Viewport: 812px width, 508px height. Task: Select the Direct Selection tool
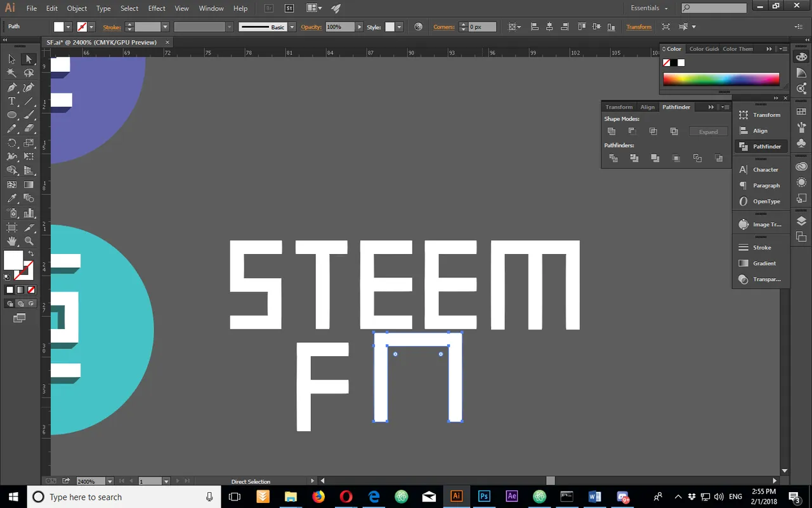coord(29,59)
